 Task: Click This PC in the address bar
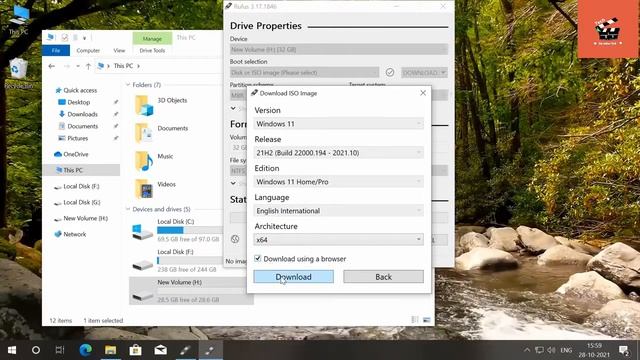click(x=123, y=66)
